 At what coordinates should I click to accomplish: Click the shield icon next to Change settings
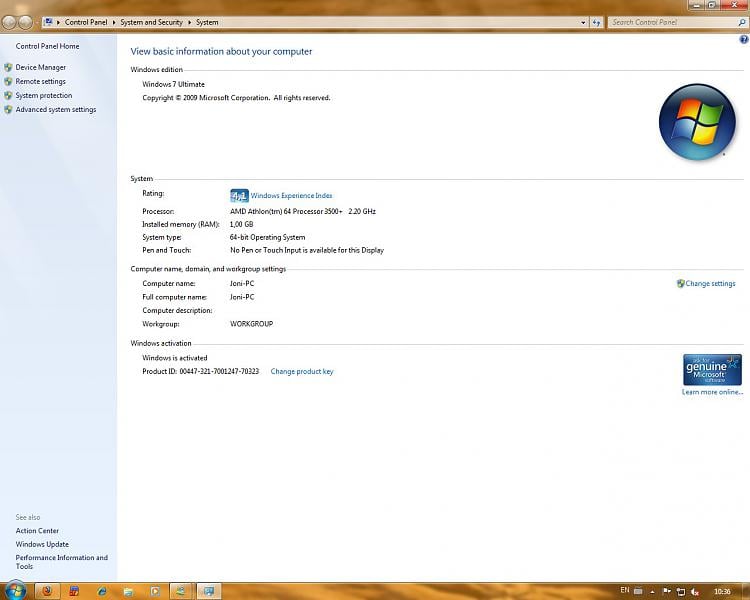(x=680, y=284)
